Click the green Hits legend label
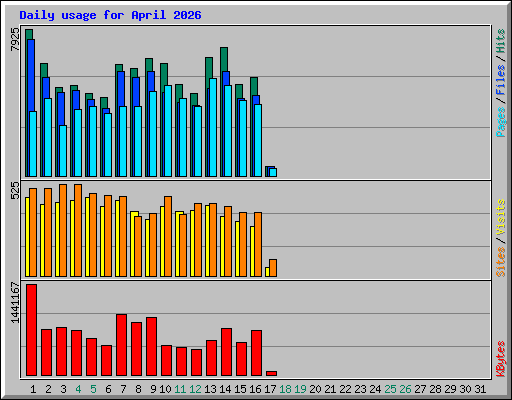 [501, 41]
